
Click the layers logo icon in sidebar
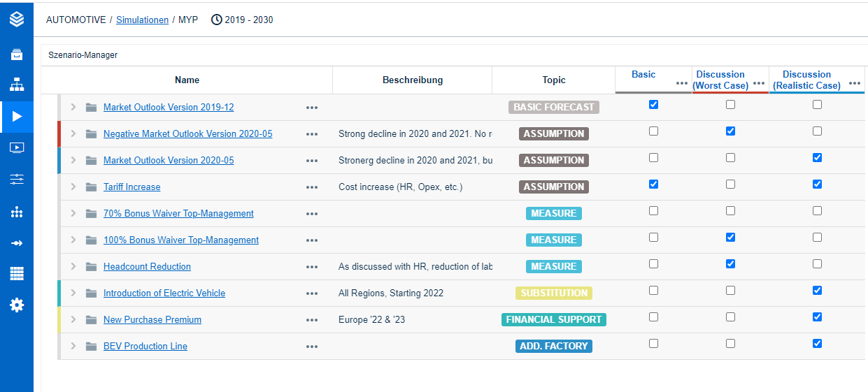[x=17, y=19]
